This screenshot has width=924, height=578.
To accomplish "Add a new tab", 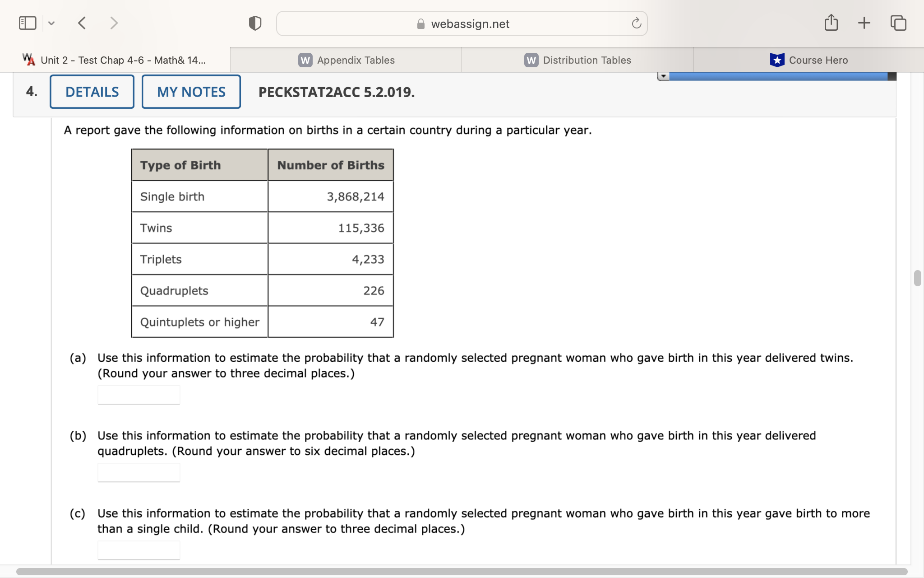I will 864,23.
